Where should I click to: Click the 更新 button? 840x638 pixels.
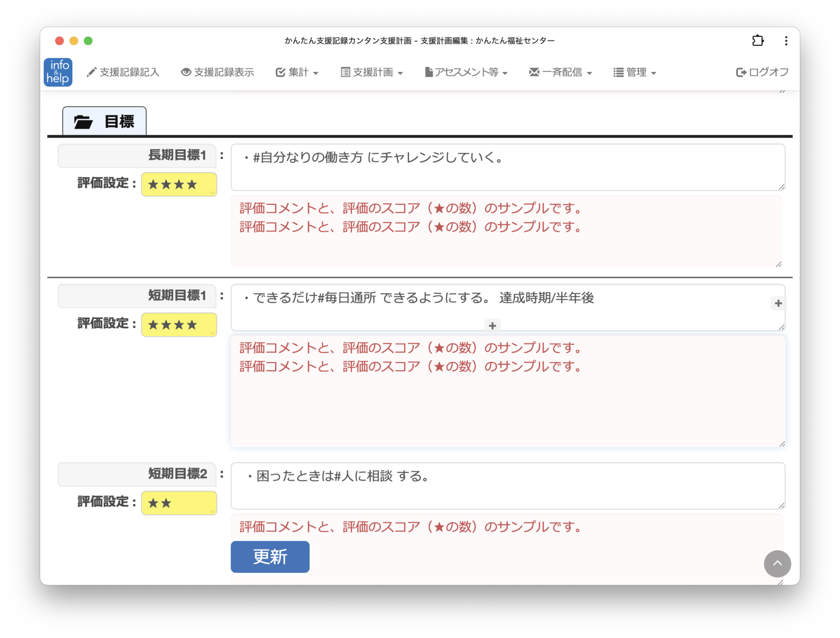270,557
